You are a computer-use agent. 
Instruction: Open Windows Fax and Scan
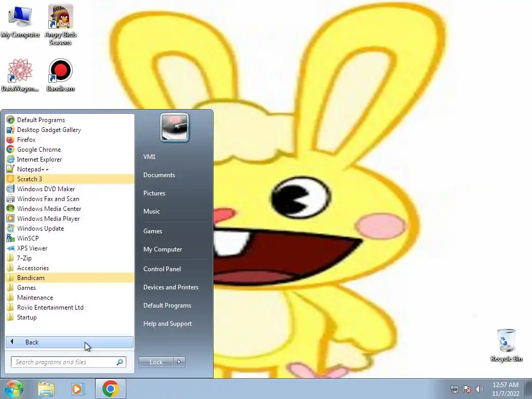point(70,198)
